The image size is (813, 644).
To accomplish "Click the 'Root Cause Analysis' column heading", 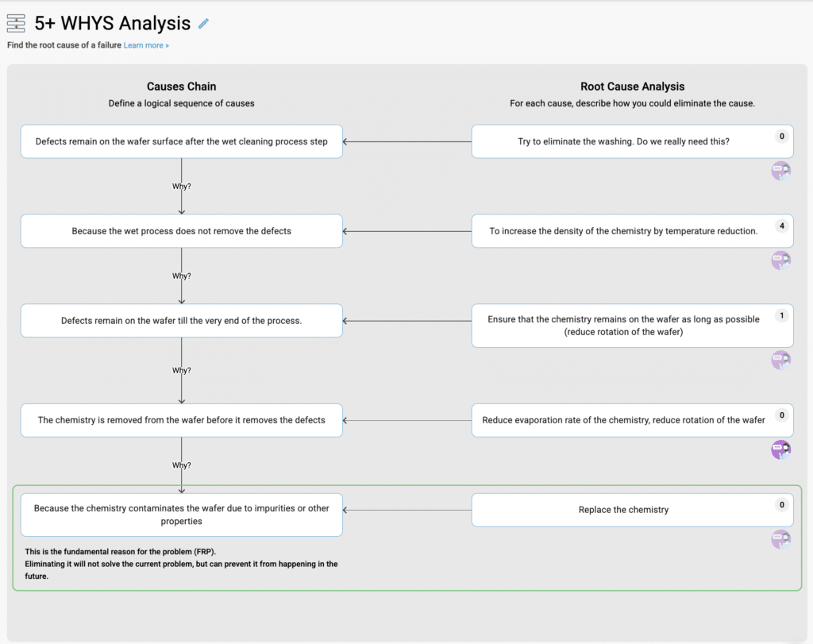I will (x=633, y=87).
